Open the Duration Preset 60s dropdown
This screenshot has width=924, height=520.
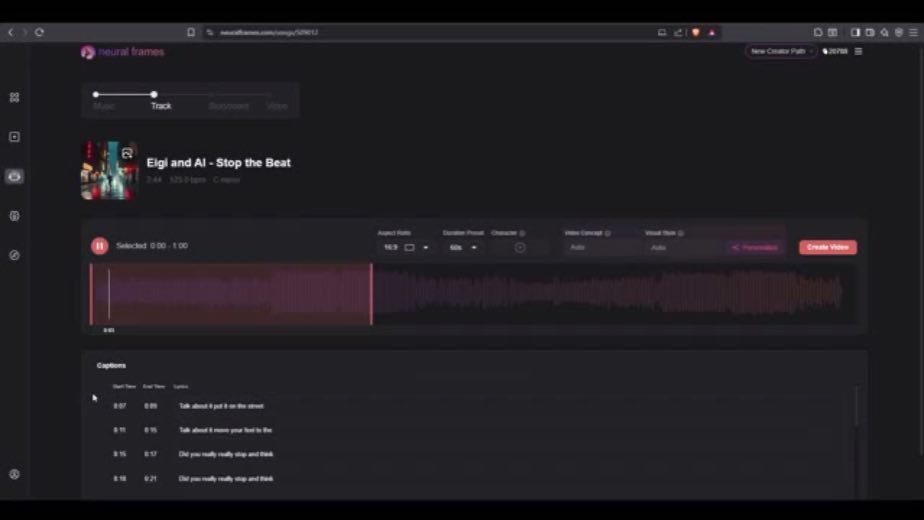pos(463,248)
